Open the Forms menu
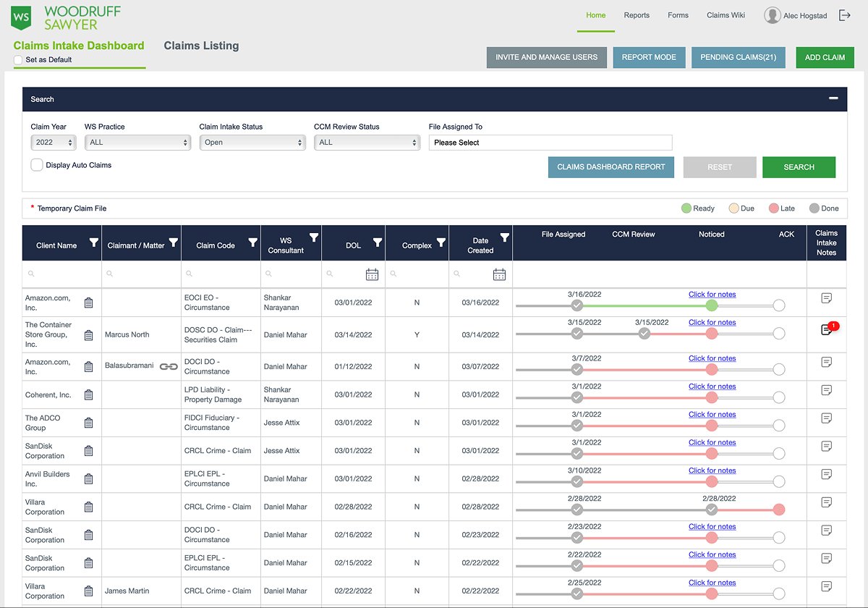The image size is (868, 608). click(x=678, y=15)
